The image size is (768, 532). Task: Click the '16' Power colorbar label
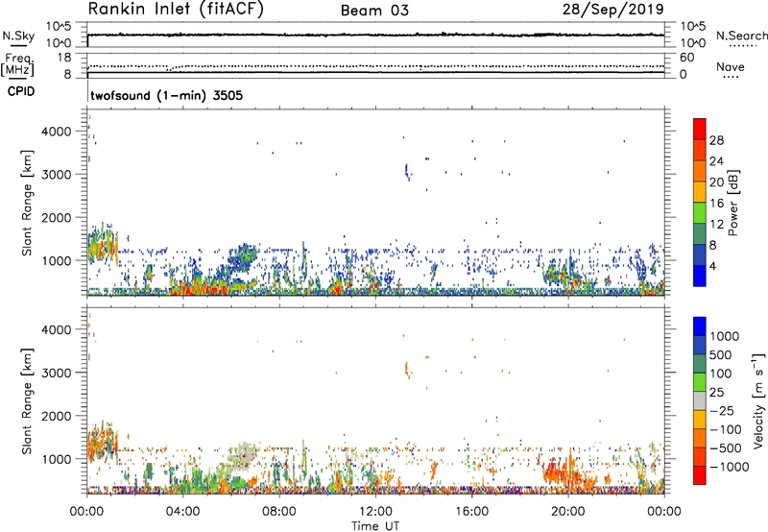(716, 204)
